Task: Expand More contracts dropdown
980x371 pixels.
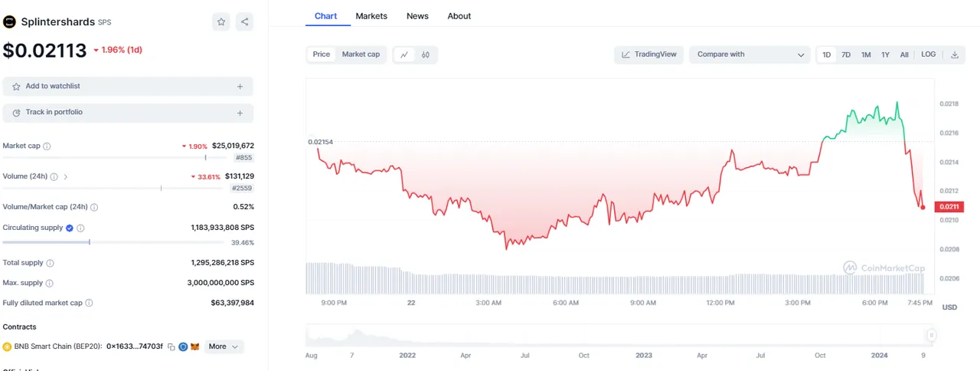Action: pos(224,346)
